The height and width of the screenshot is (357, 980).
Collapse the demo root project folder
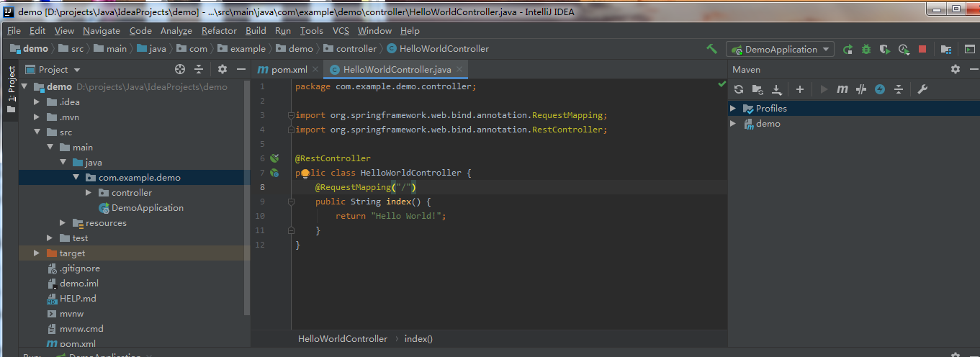pos(24,86)
